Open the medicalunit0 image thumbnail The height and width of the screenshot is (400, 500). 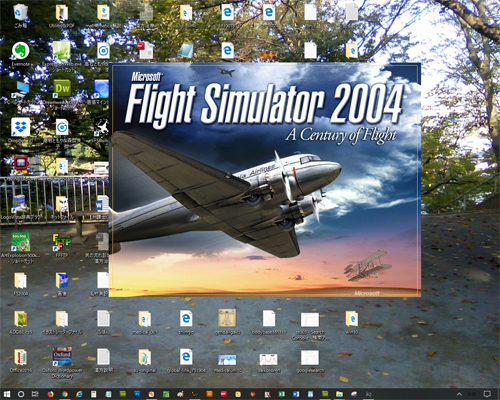click(227, 360)
